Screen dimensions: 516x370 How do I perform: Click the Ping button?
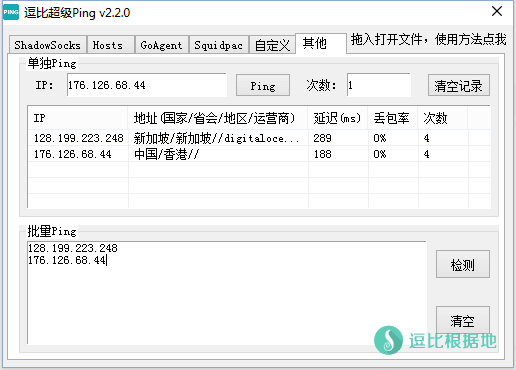pos(263,86)
